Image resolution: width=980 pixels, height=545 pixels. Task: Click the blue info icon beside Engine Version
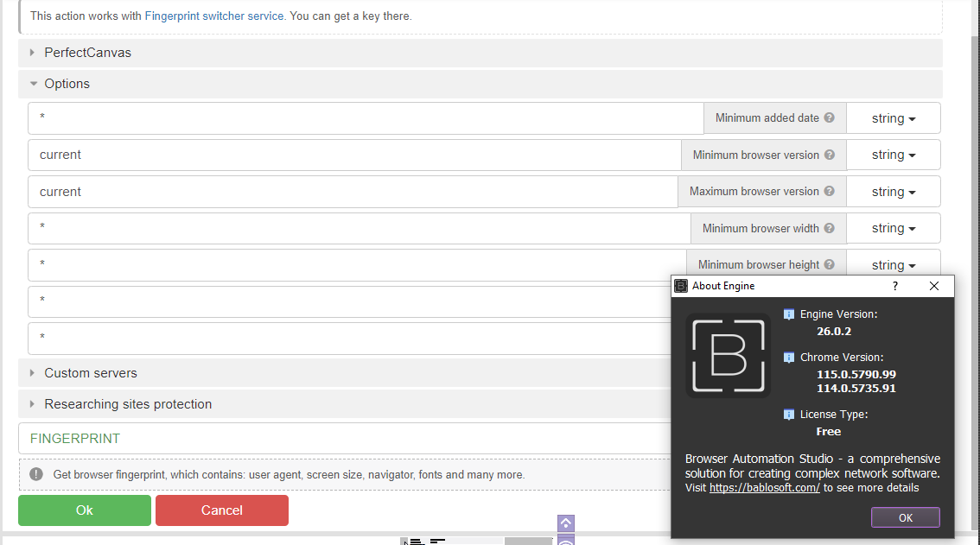point(789,314)
